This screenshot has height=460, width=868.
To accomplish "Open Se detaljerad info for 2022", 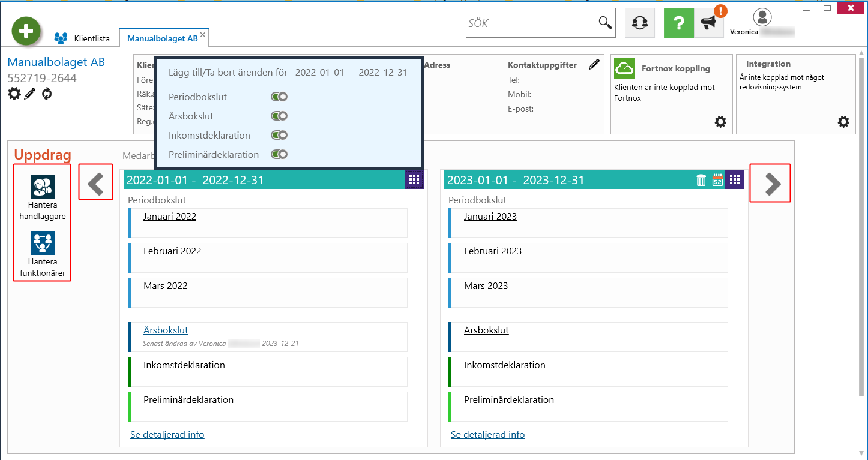I will (x=167, y=434).
